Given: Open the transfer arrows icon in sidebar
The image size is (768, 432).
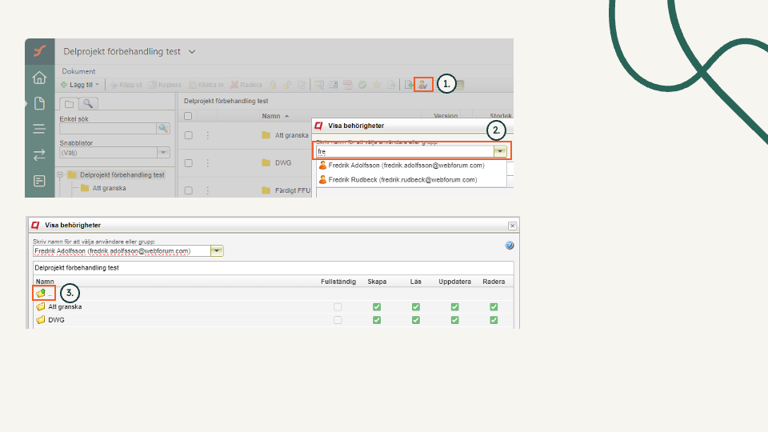Looking at the screenshot, I should point(39,155).
